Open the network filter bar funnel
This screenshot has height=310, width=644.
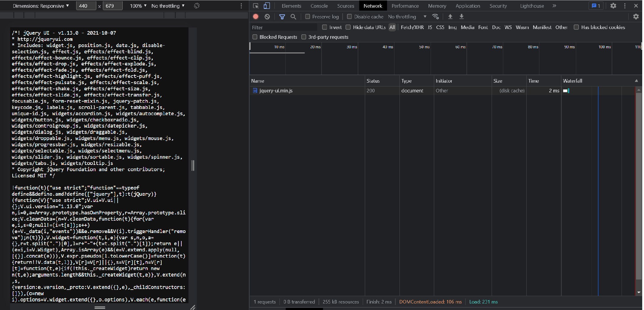282,17
